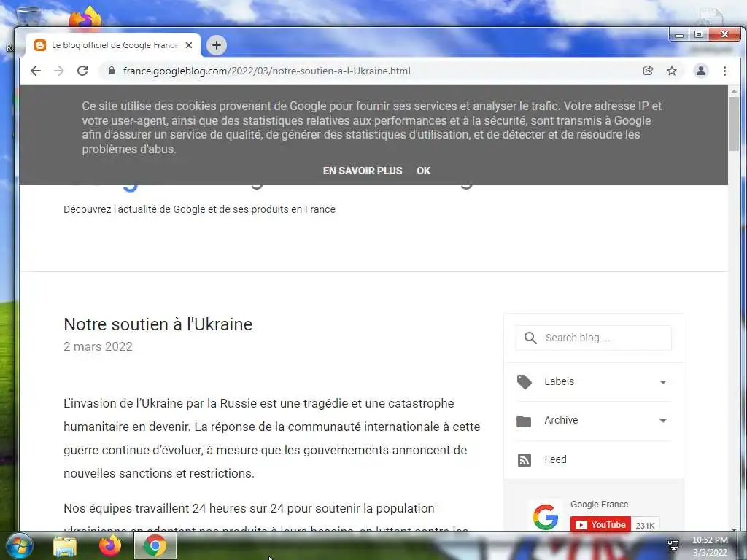Click the taskbar clock 10:52 PM
This screenshot has width=747, height=560.
(710, 540)
